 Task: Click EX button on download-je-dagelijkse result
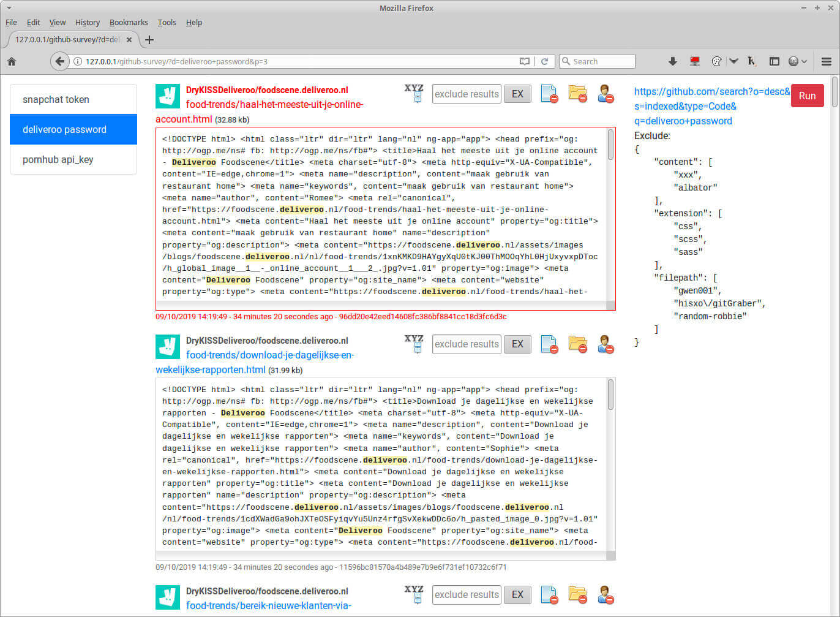517,344
